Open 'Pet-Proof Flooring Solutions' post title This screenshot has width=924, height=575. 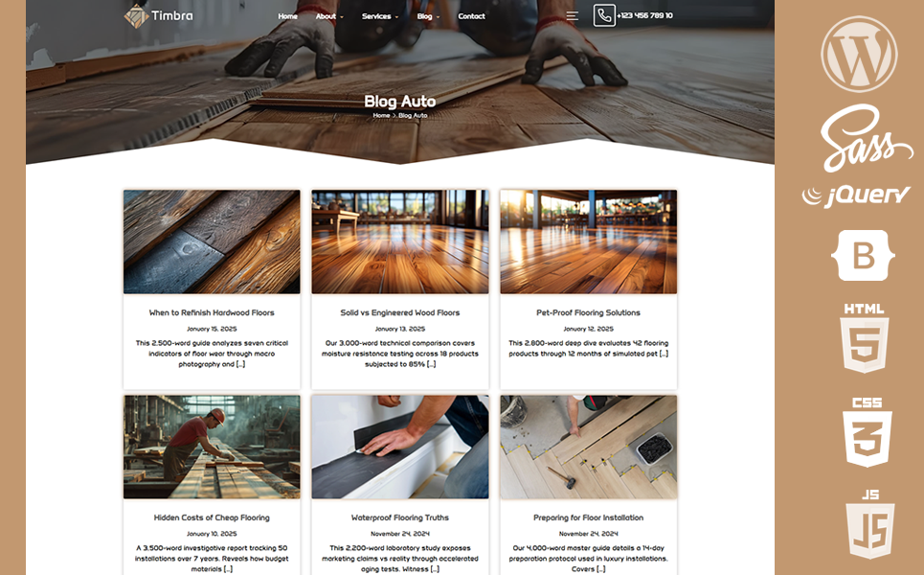(x=588, y=312)
